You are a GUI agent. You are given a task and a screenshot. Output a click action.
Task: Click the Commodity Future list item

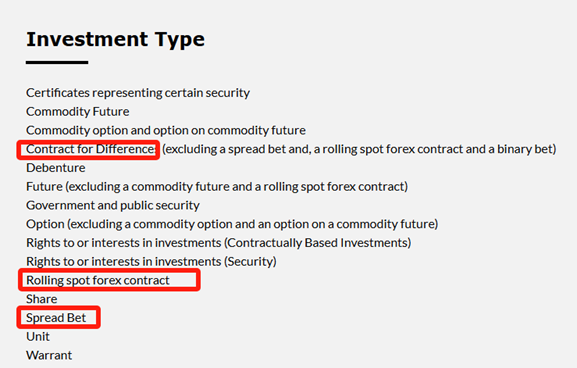click(78, 112)
